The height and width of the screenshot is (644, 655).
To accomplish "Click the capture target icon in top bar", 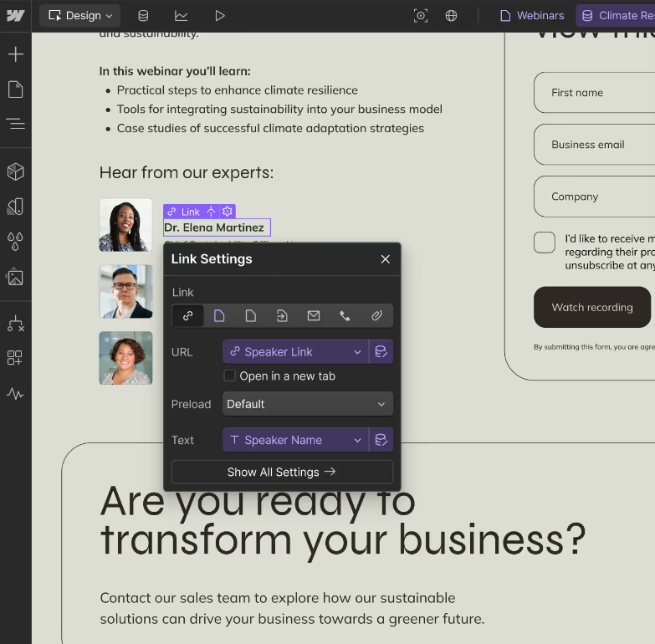I will click(x=421, y=16).
